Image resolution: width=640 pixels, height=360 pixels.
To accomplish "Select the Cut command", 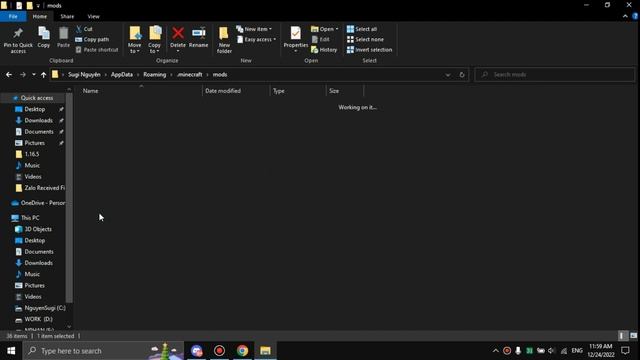I will (x=84, y=29).
